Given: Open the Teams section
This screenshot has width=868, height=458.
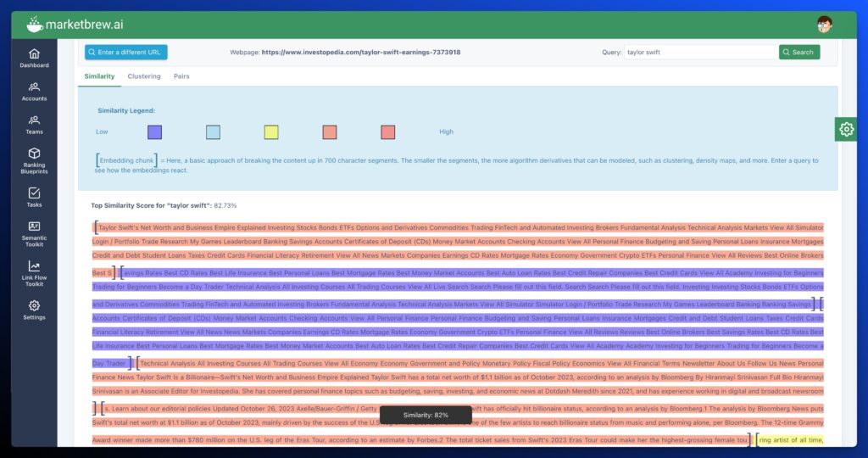Looking at the screenshot, I should [34, 125].
